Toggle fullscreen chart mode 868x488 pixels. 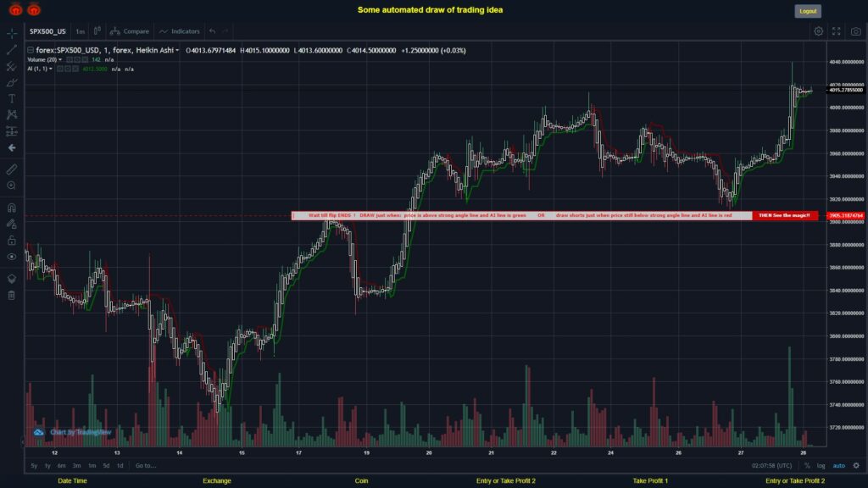click(x=837, y=31)
